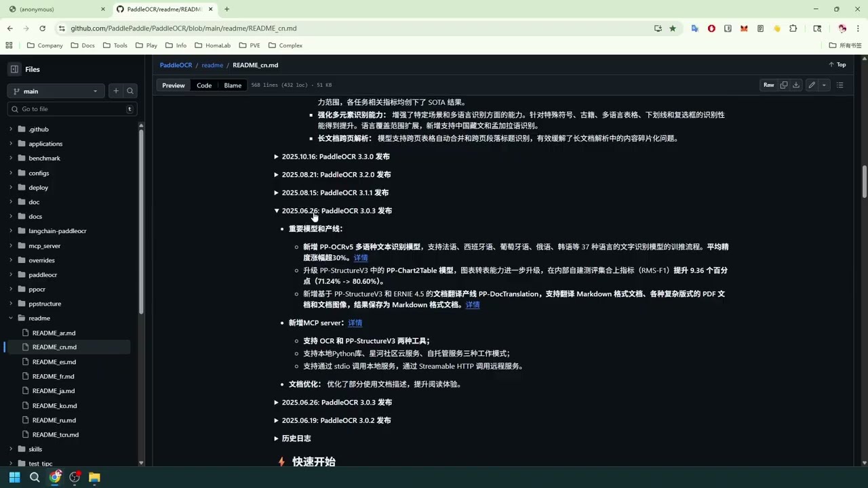Viewport: 868px width, 488px height.
Task: Open the 所有书签 bookmarks folder
Action: (845, 45)
